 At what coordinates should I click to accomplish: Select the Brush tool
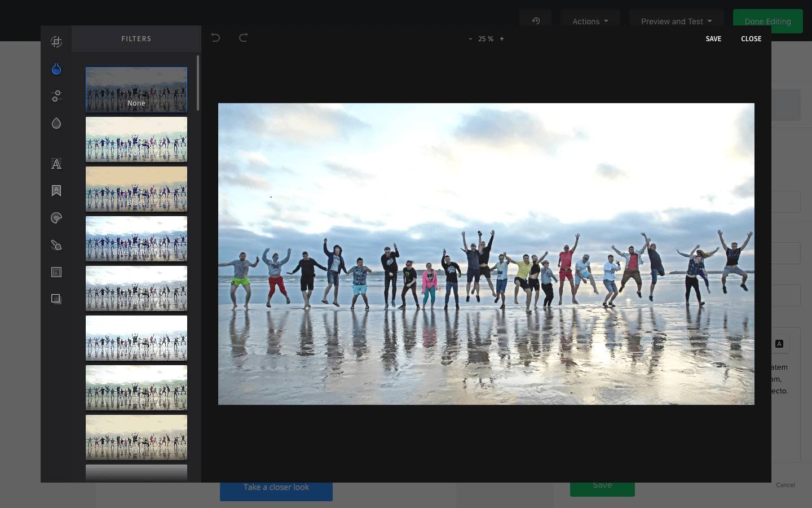[56, 245]
